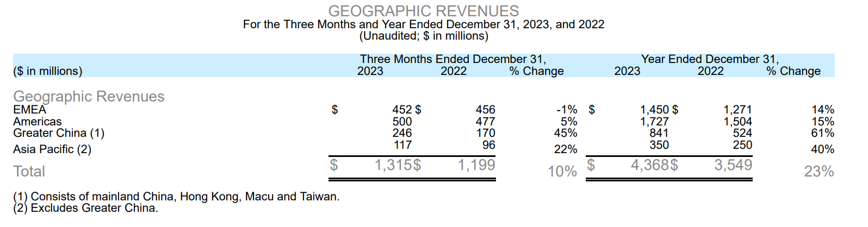Click the gray "Geographic Revenues" table section heading
Image resolution: width=868 pixels, height=227 pixels.
tap(89, 97)
